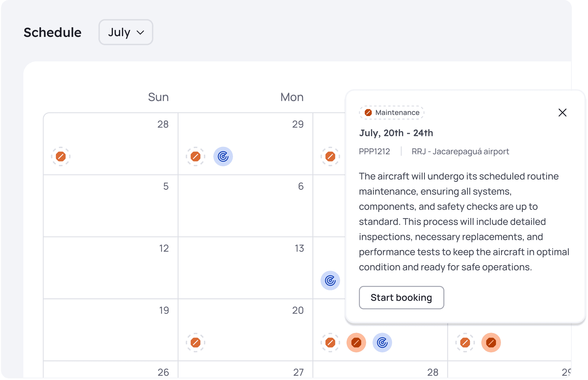Screen dimensions: 588x380
Task: Click dashed maintenance icon in rightmost column
Action: tap(465, 343)
